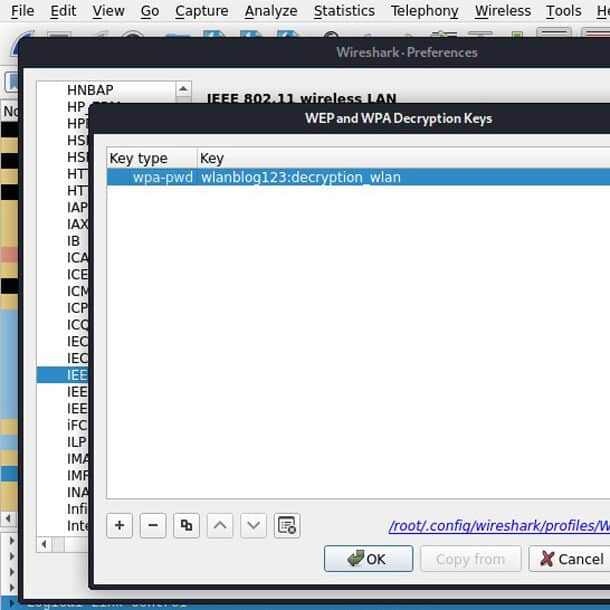Screen dimensions: 610x610
Task: Open the Telephony menu
Action: (424, 11)
